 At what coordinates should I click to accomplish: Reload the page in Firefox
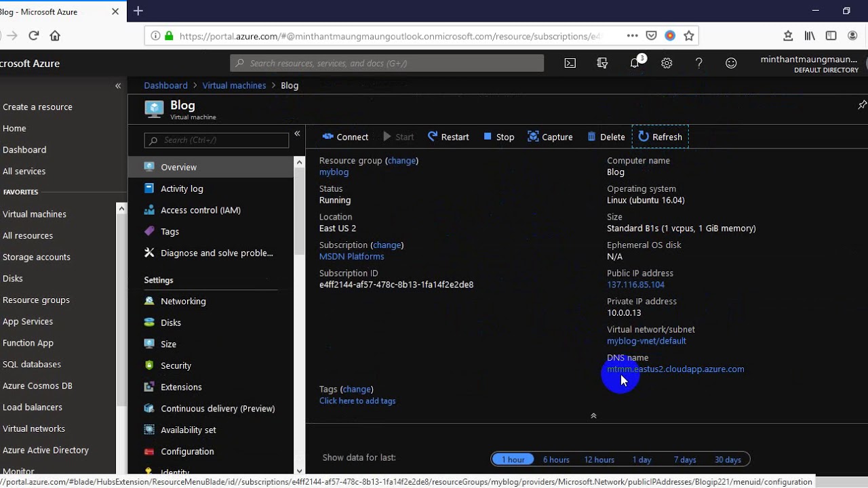[x=34, y=36]
